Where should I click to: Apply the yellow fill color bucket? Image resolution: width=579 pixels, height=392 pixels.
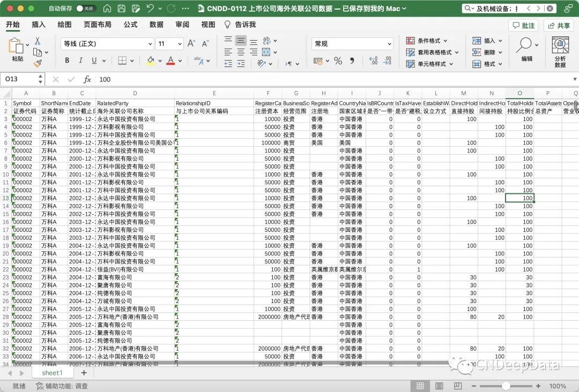click(x=150, y=61)
